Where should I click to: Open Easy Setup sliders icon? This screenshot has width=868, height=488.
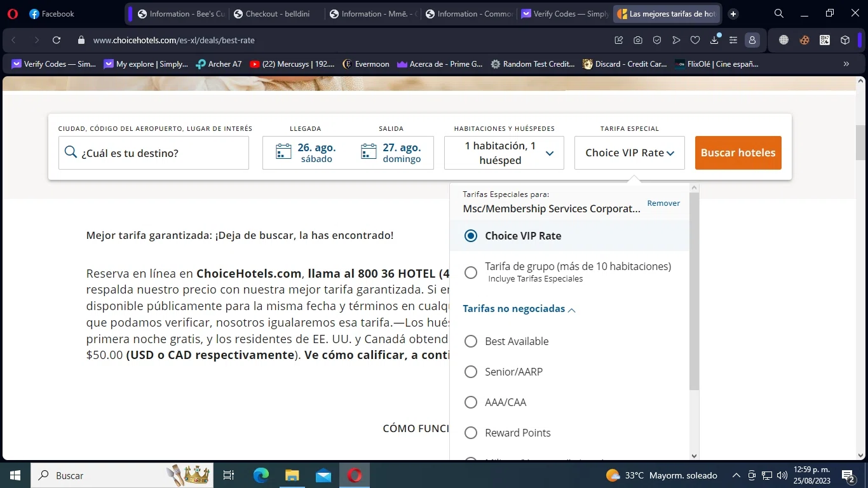(x=733, y=40)
